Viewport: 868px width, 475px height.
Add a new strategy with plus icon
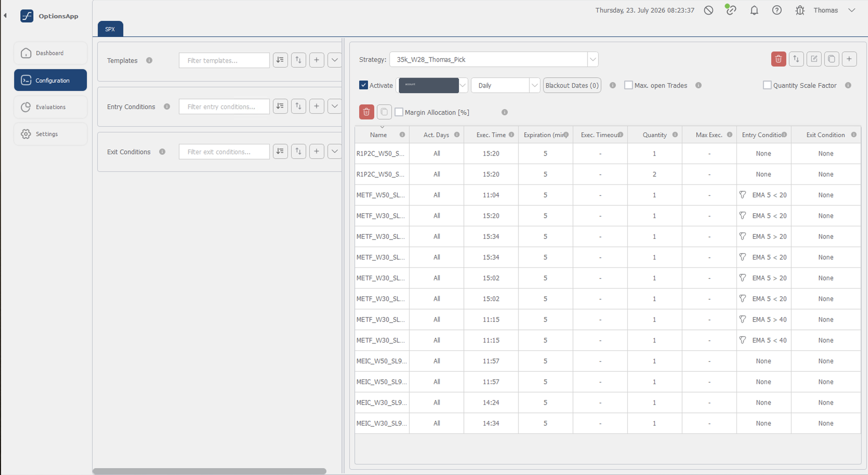coord(849,59)
